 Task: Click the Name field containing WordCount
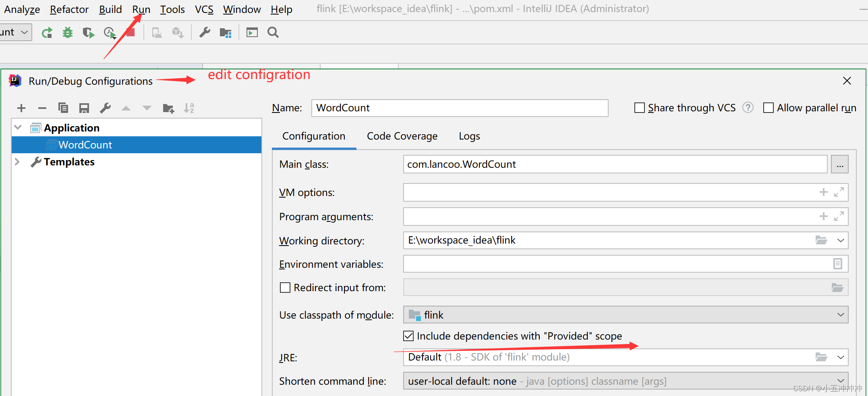460,108
